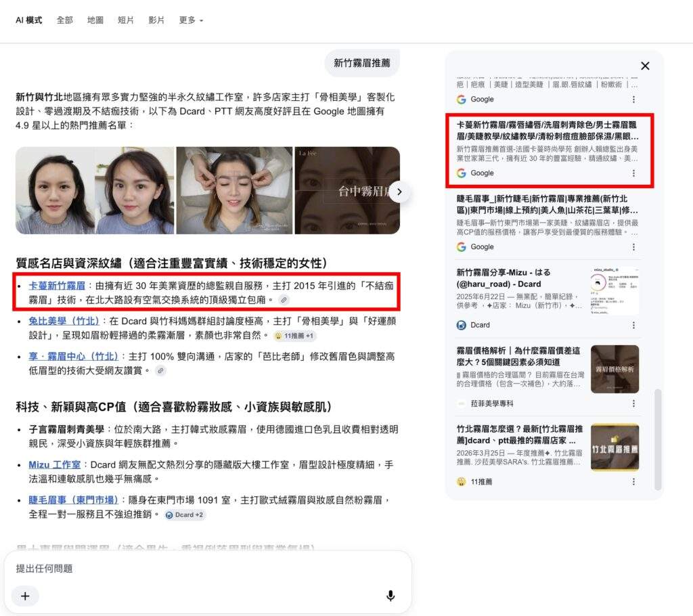This screenshot has width=693, height=616.
Task: Open three-dot menu of topmost Google source
Action: coord(633,100)
